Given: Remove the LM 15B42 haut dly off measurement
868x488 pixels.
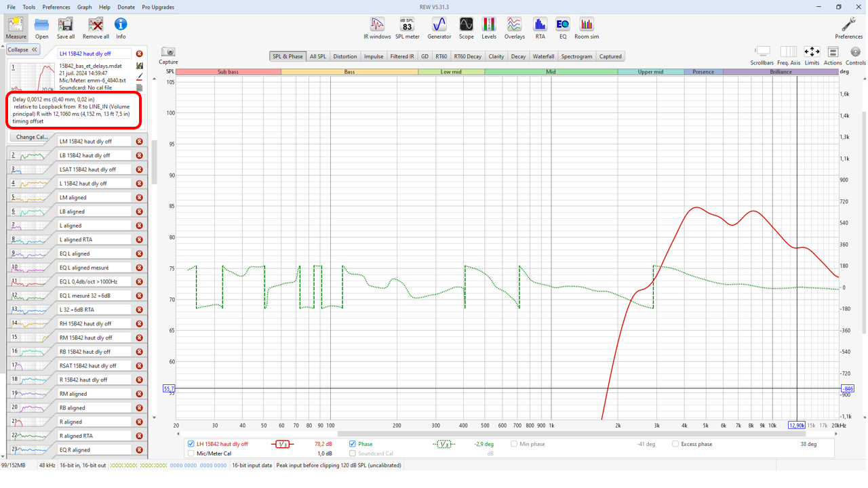Looking at the screenshot, I should (x=139, y=142).
